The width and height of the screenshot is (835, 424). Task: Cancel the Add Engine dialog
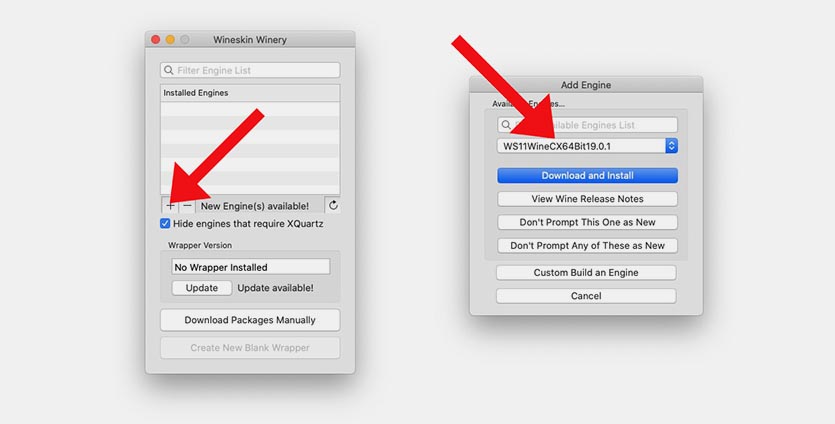click(x=586, y=296)
